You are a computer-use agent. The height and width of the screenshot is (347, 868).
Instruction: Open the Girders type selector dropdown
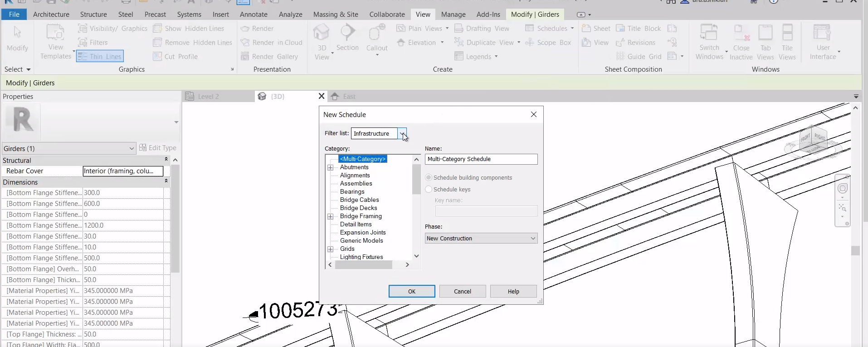tap(69, 149)
